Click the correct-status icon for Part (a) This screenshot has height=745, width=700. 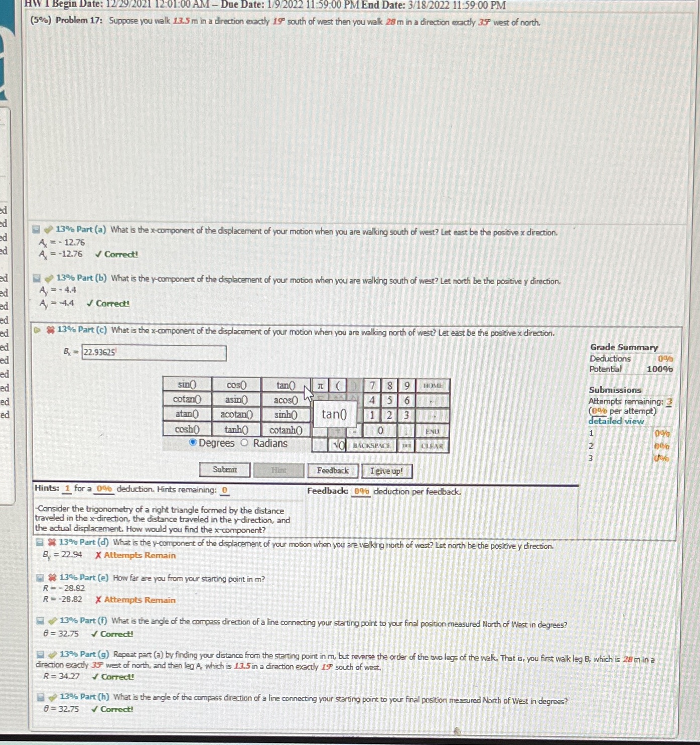48,229
